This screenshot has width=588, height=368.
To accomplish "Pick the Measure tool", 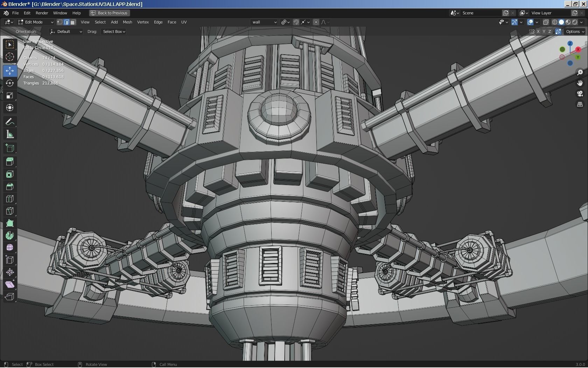I will (x=10, y=134).
